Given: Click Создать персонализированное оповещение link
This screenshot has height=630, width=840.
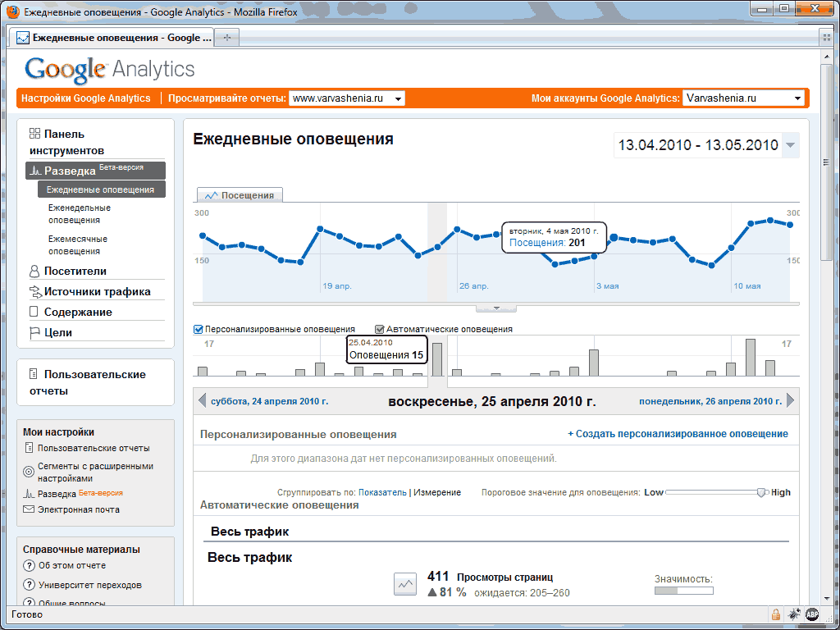Looking at the screenshot, I should pyautogui.click(x=678, y=434).
